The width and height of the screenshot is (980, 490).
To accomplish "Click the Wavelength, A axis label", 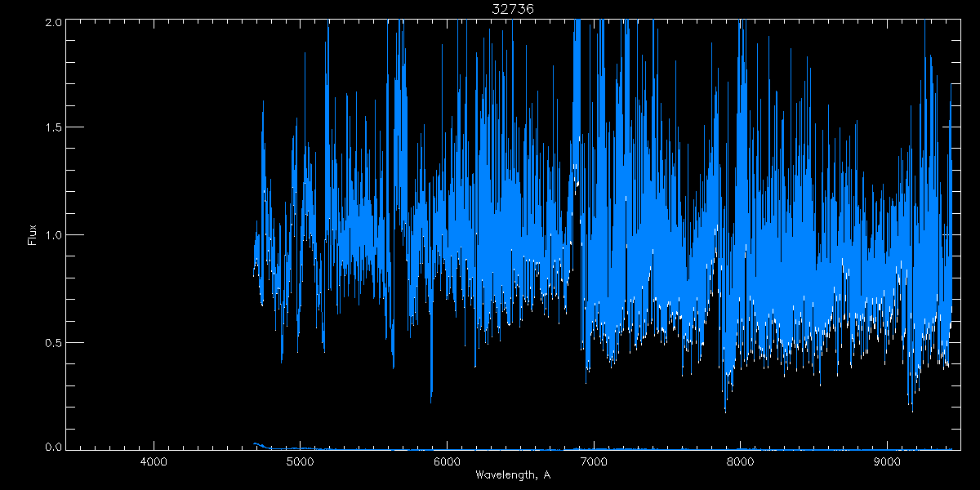I will click(x=512, y=475).
